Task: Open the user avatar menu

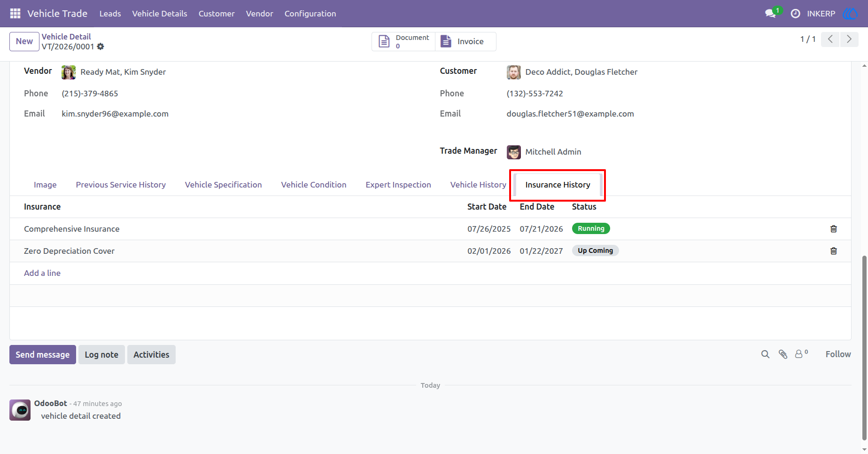Action: tap(850, 14)
